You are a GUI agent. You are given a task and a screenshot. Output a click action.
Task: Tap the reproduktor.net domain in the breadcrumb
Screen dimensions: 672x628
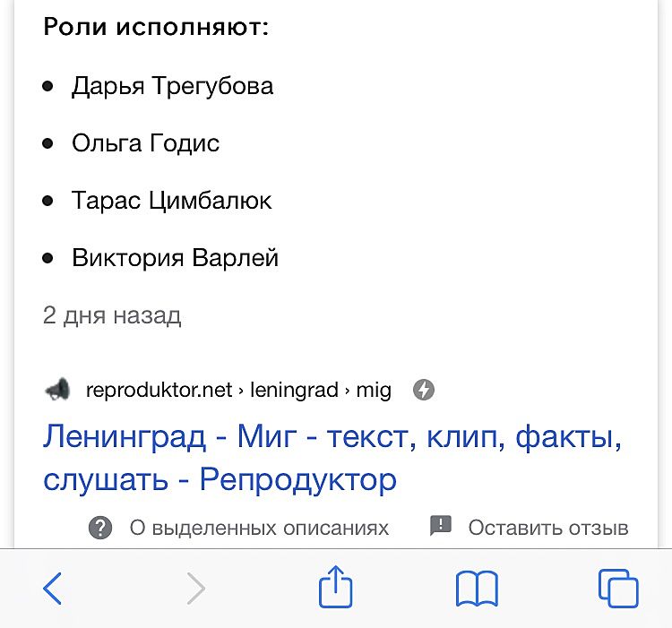point(159,391)
